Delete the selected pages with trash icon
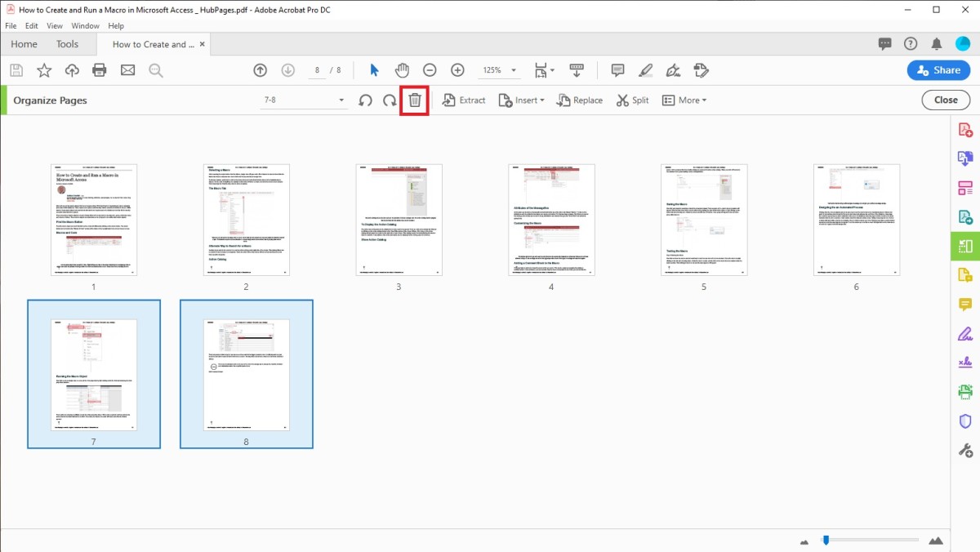 tap(414, 100)
